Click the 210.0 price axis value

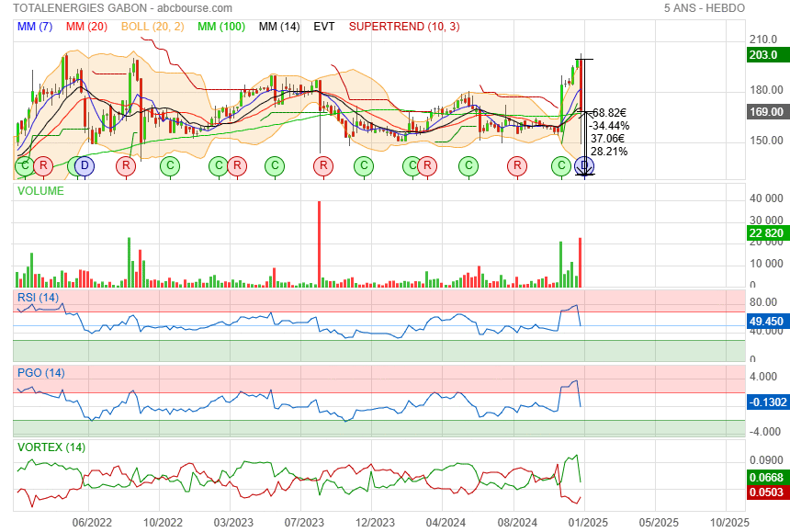(x=763, y=40)
